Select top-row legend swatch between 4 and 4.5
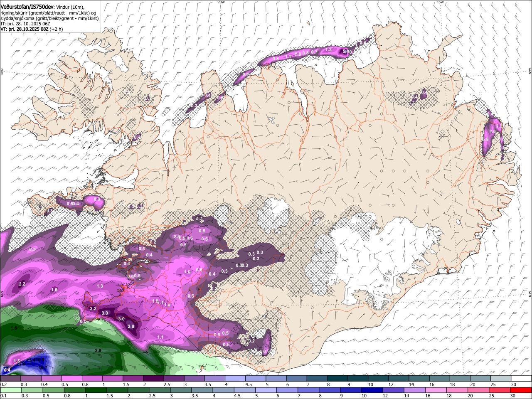Image resolution: width=532 pixels, height=399 pixels. [235, 379]
